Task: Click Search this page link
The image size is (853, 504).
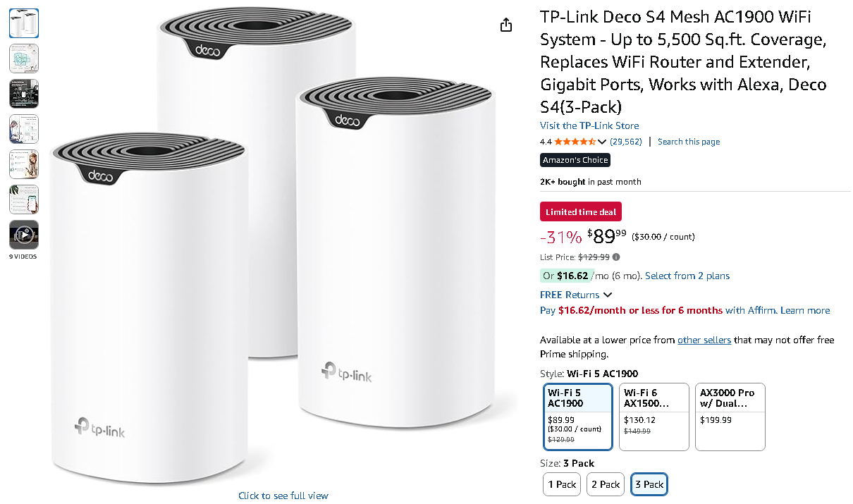Action: 689,142
